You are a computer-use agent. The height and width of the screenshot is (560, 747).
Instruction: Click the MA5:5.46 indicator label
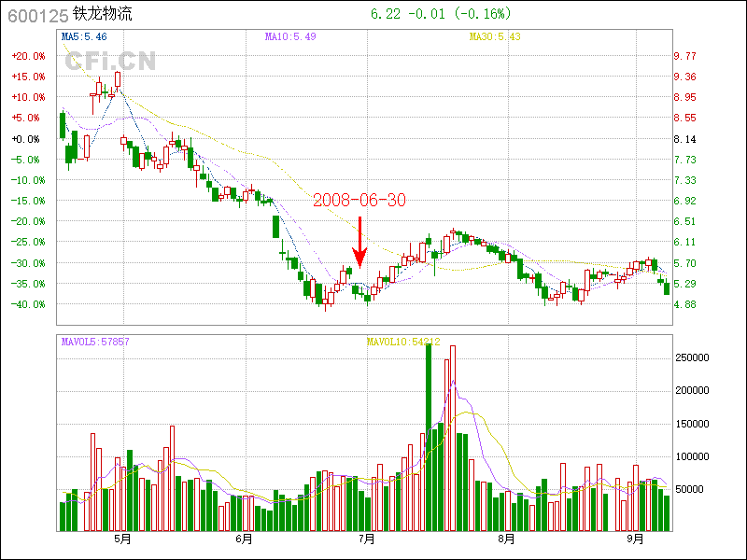pos(84,36)
